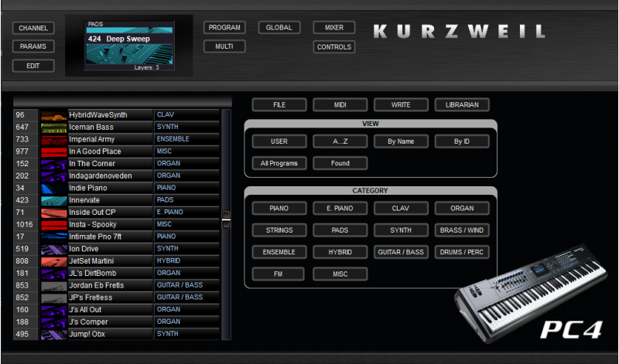The height and width of the screenshot is (364, 619).
Task: Choose the Indie Piano thumbnail icon
Action: tap(53, 188)
